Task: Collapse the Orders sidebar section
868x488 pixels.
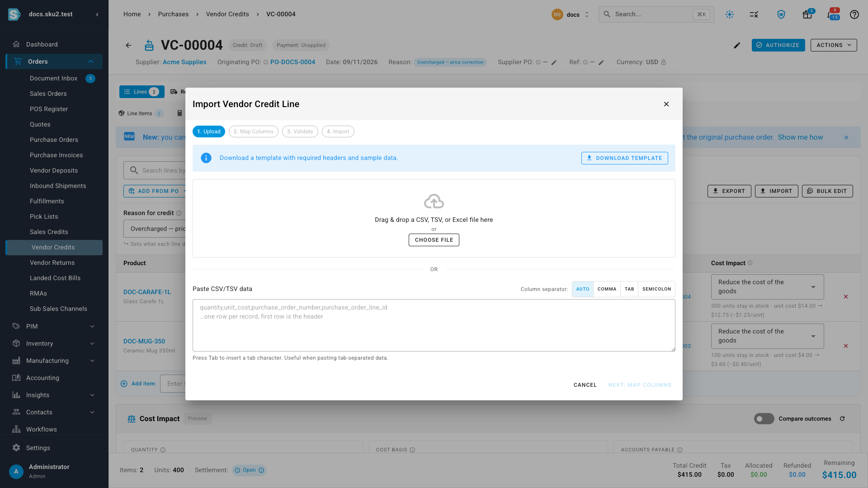Action: (91, 61)
